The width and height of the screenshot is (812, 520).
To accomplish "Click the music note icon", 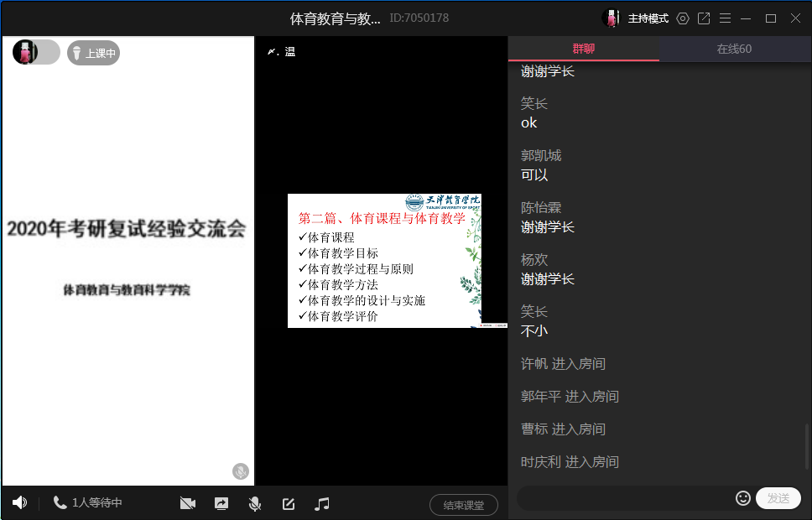I will pos(321,504).
